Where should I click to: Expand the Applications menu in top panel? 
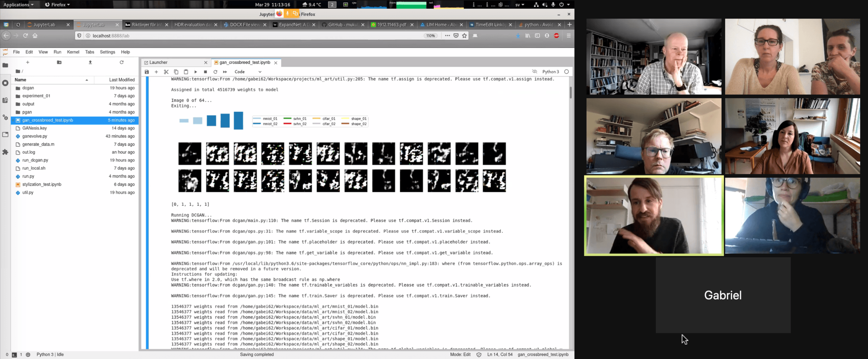pyautogui.click(x=18, y=5)
